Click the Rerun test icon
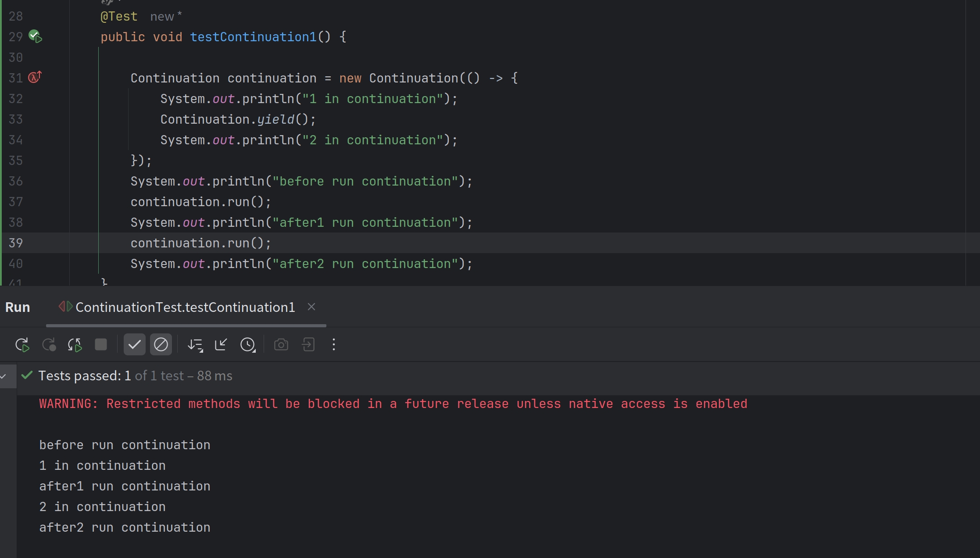The image size is (980, 558). tap(22, 345)
